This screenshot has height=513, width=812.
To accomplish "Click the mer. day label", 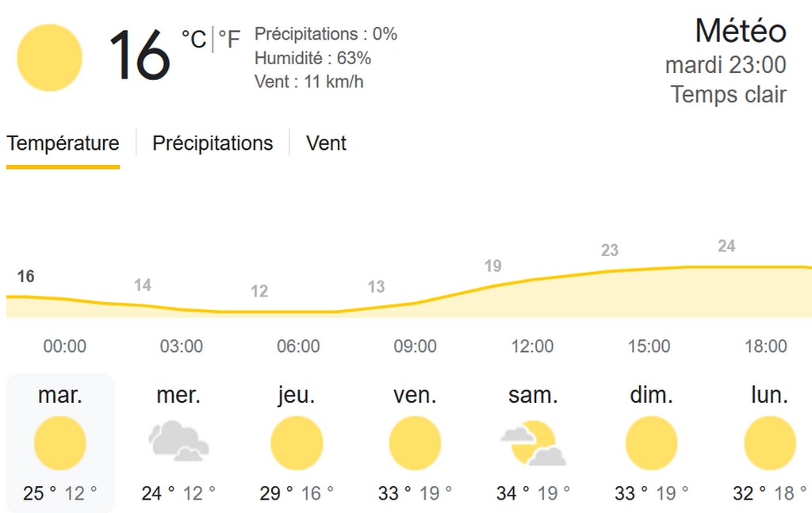I will point(178,395).
